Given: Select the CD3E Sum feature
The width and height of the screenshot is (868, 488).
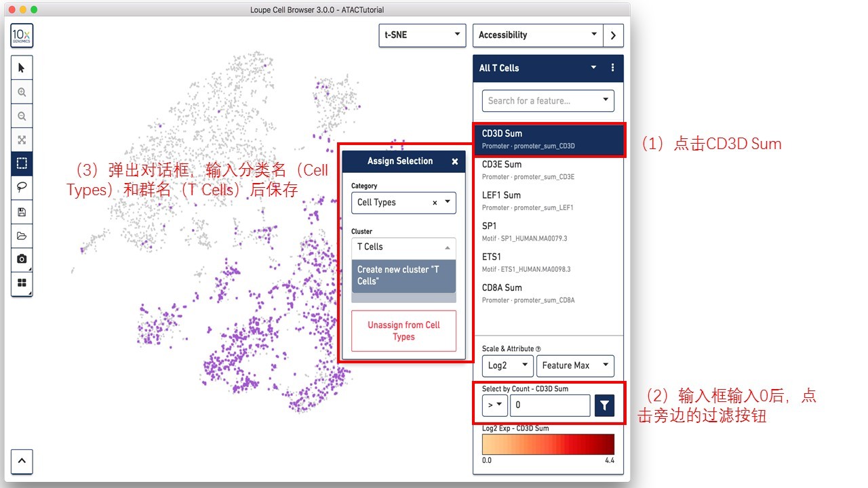Looking at the screenshot, I should pyautogui.click(x=548, y=170).
